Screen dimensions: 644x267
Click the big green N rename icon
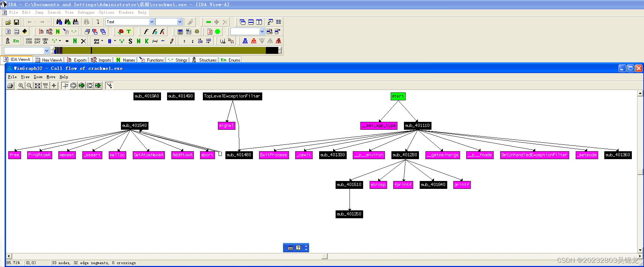click(75, 41)
